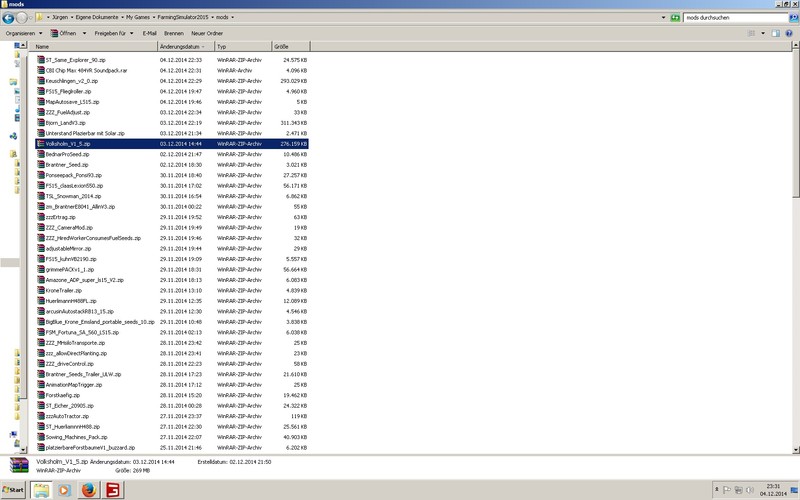Click the navigation pane scroll up arrow
The image size is (800, 500).
[x=23, y=45]
